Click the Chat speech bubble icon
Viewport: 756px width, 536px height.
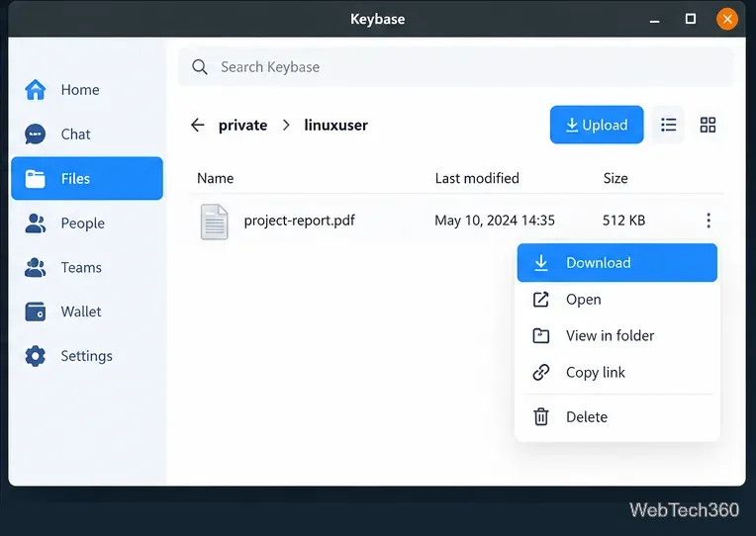pos(36,134)
